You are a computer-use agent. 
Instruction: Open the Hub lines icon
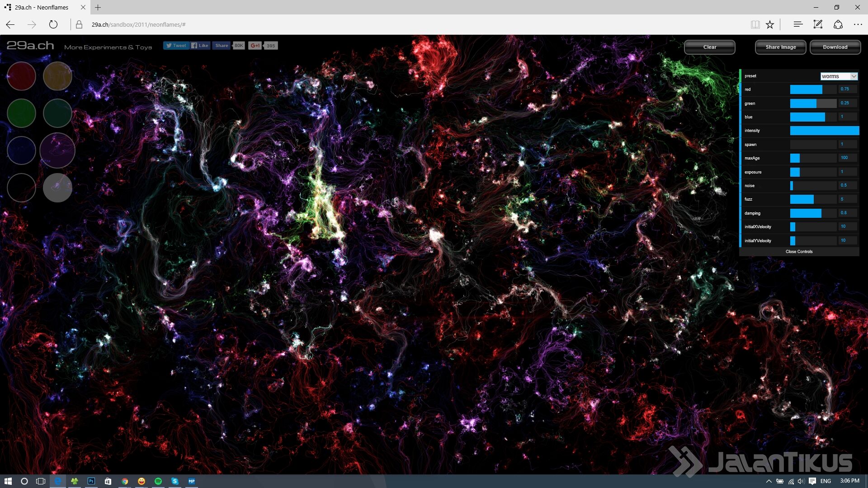pyautogui.click(x=798, y=24)
